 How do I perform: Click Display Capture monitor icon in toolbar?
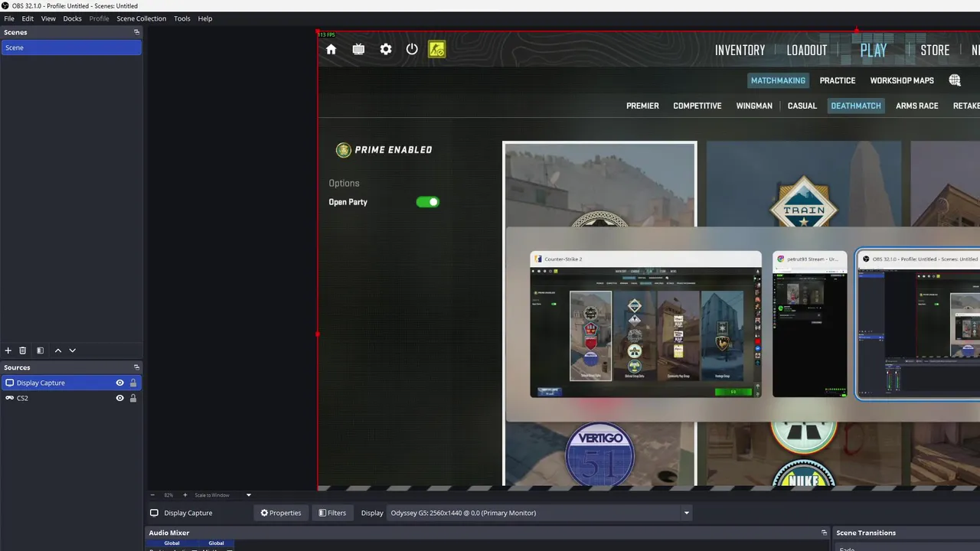pyautogui.click(x=154, y=513)
